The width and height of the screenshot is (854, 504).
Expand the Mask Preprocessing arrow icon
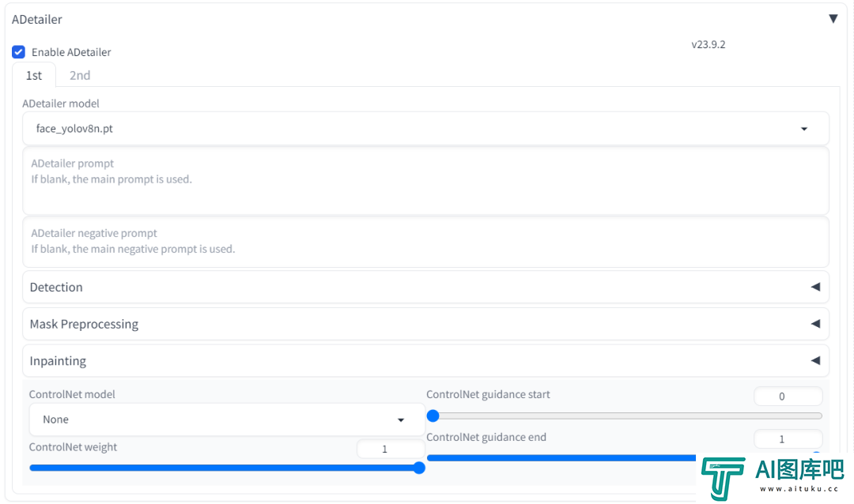click(x=815, y=324)
